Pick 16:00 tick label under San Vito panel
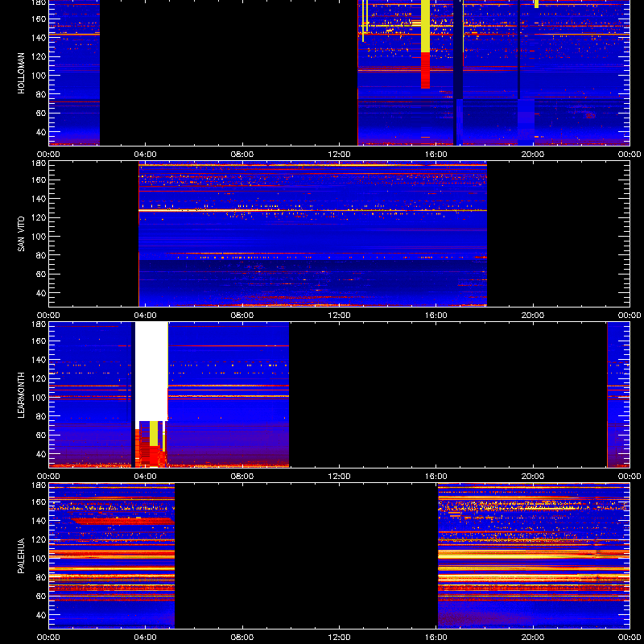The width and height of the screenshot is (644, 644). click(x=436, y=316)
